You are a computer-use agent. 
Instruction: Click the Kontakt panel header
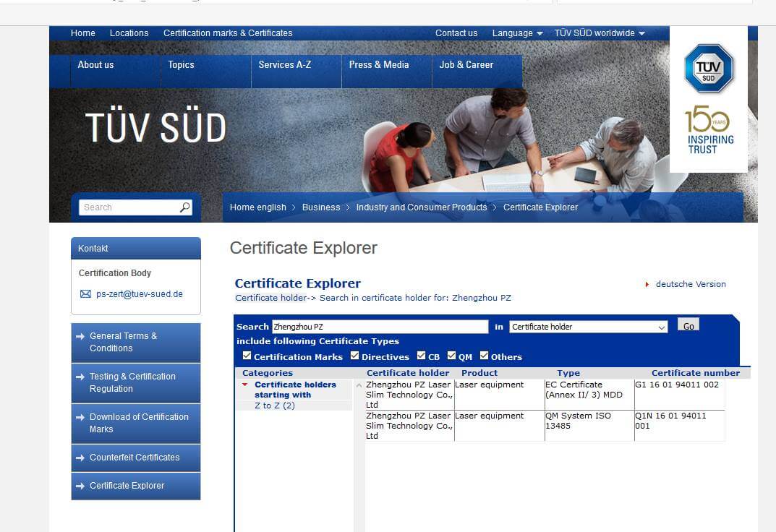point(136,248)
